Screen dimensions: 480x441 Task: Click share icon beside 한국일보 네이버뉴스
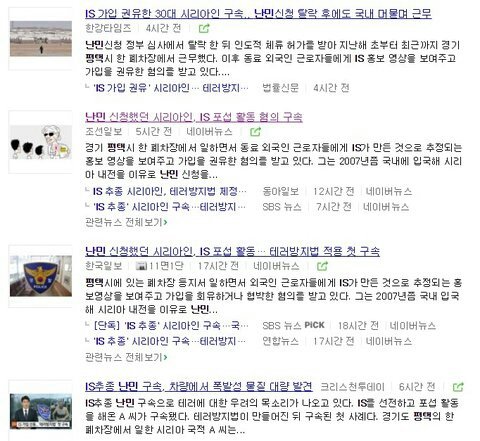[322, 266]
